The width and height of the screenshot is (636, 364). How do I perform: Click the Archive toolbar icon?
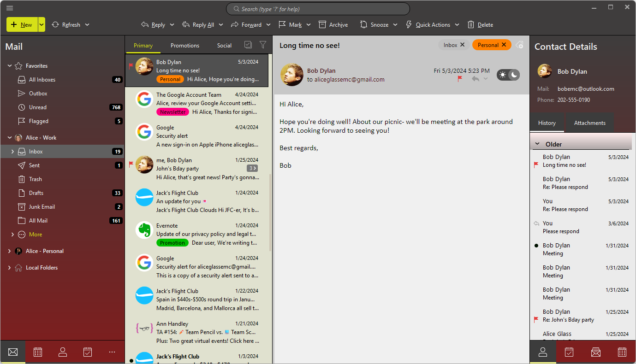(333, 25)
